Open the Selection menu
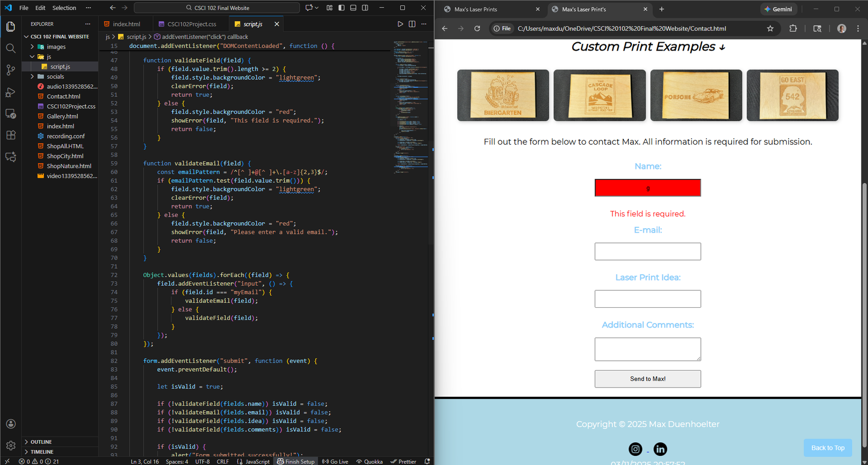 coord(64,8)
